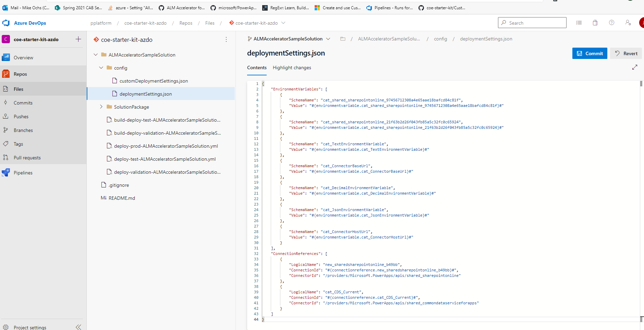Click the Tags icon in sidebar
Screen dimensions: 644x330
[x=5, y=144]
